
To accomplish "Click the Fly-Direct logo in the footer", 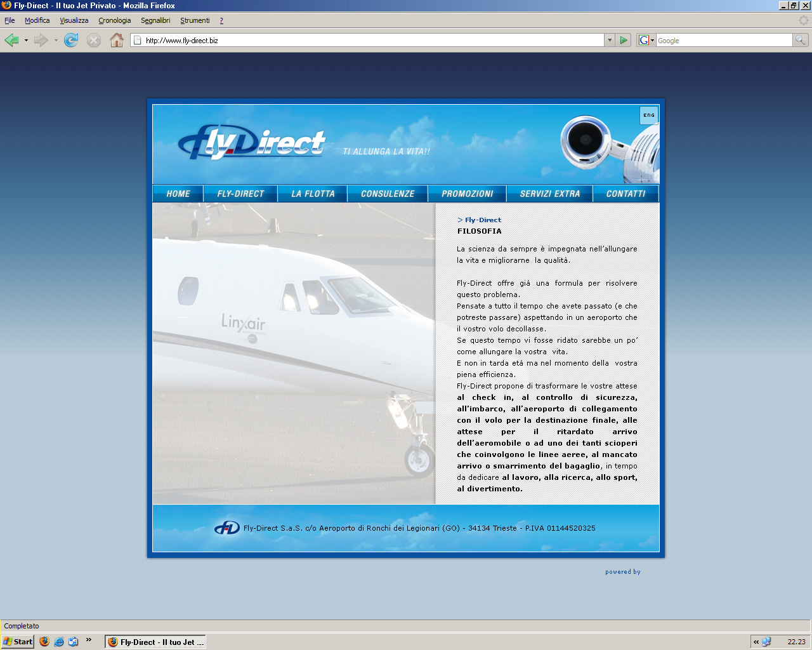I will pos(226,528).
